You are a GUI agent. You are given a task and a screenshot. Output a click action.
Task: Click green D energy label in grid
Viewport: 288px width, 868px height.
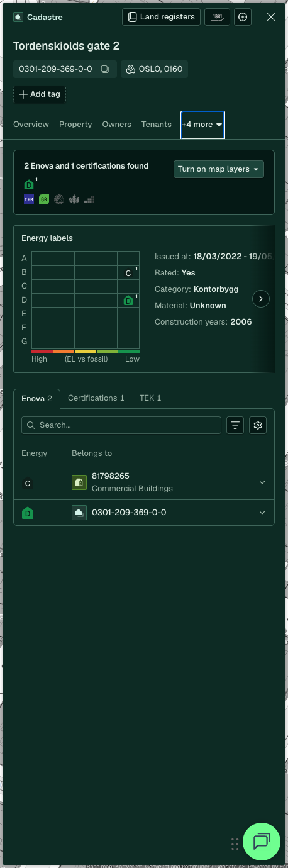point(128,301)
